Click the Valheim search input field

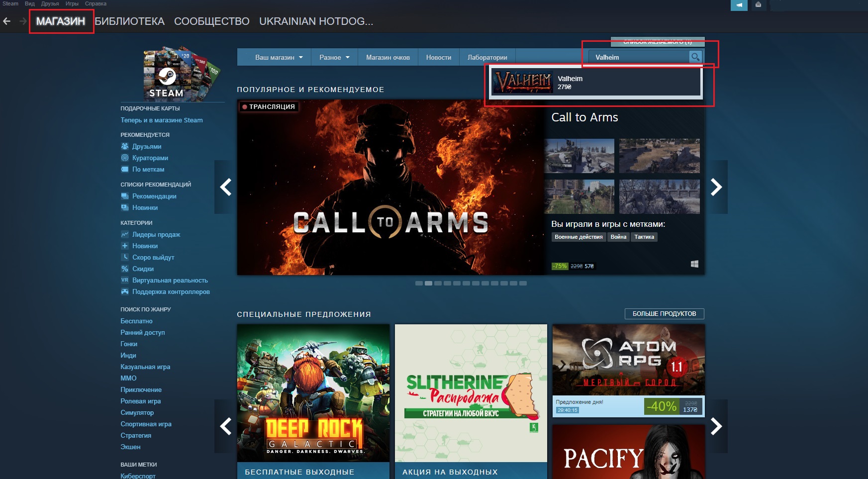point(639,57)
